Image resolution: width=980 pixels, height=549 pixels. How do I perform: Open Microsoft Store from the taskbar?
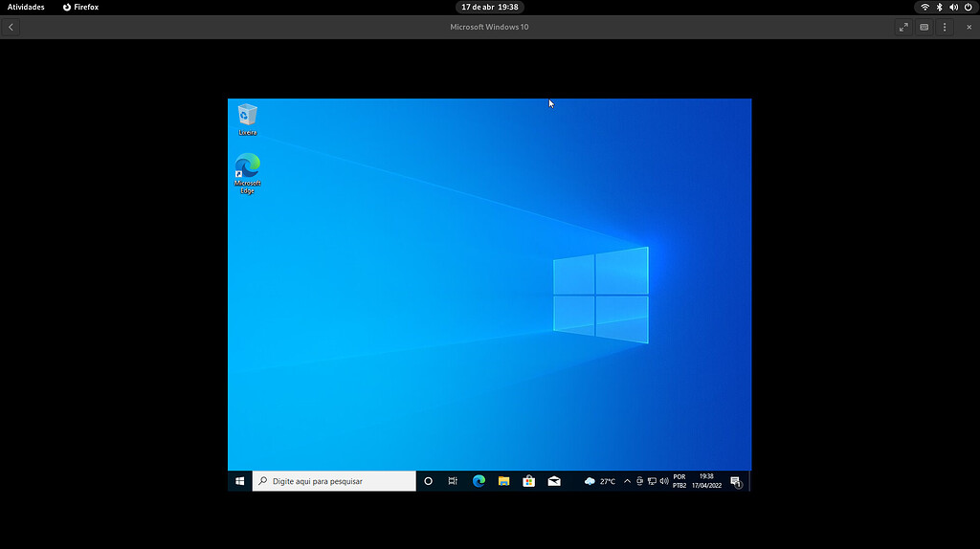click(x=528, y=481)
